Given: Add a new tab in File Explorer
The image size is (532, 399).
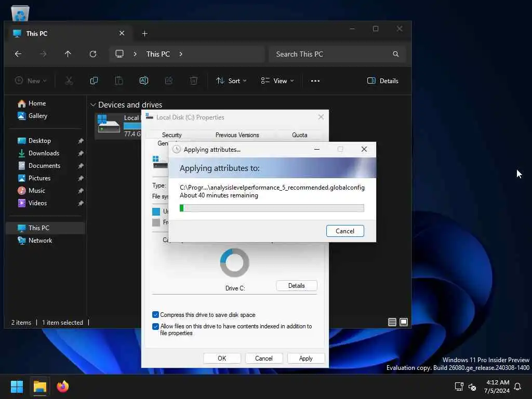Looking at the screenshot, I should [x=145, y=34].
